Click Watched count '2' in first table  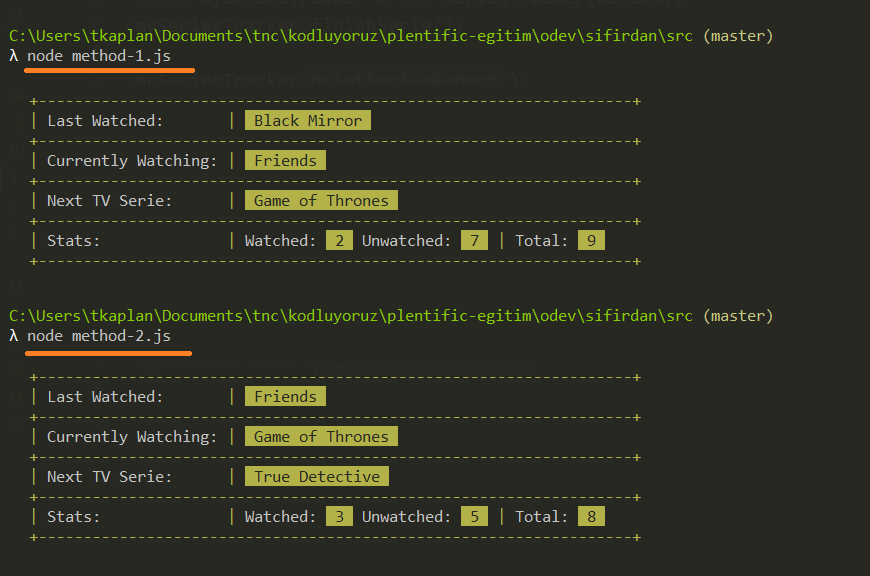point(340,240)
